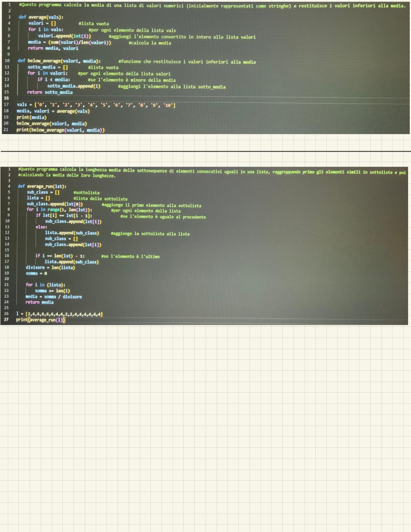Image resolution: width=411 pixels, height=532 pixels.
Task: Click comment "#se l'elemento è uguale al precedente"
Action: [163, 217]
